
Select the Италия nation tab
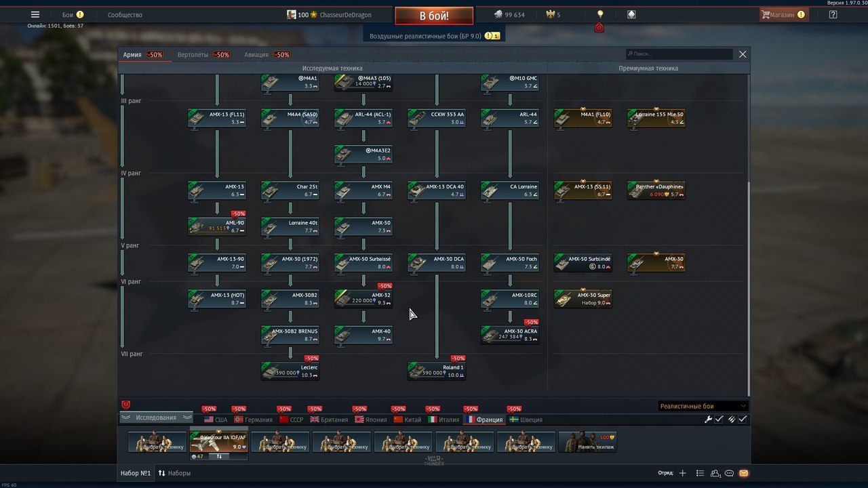(x=443, y=420)
